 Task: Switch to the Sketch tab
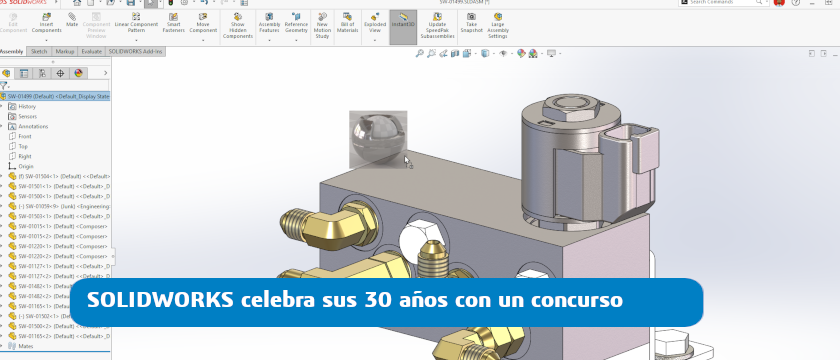[39, 51]
